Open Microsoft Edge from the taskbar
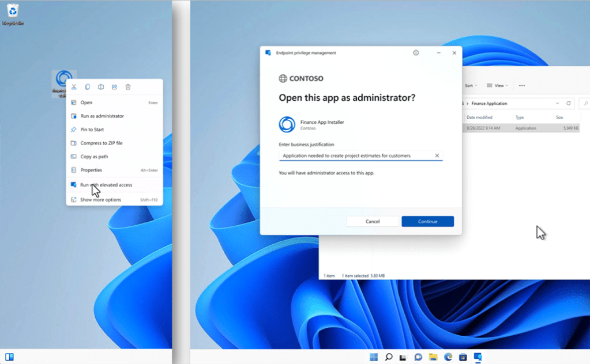Viewport: 590px width, 364px height. pyautogui.click(x=448, y=357)
